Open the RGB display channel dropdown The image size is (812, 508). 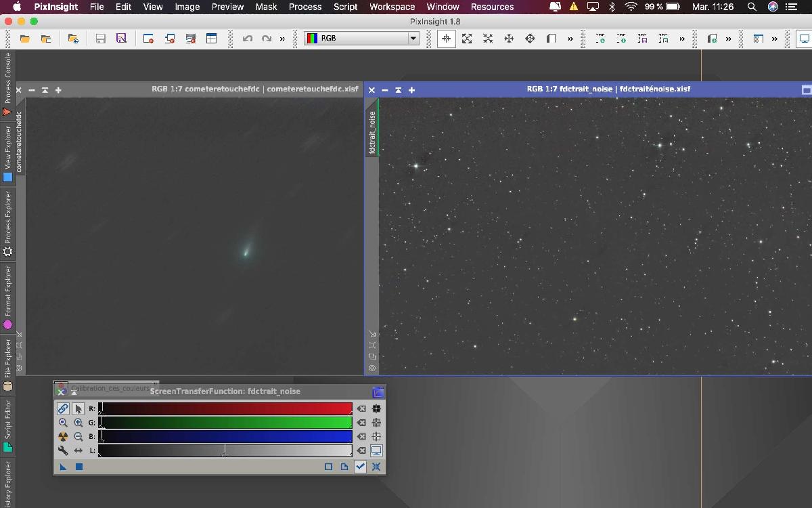[x=411, y=38]
